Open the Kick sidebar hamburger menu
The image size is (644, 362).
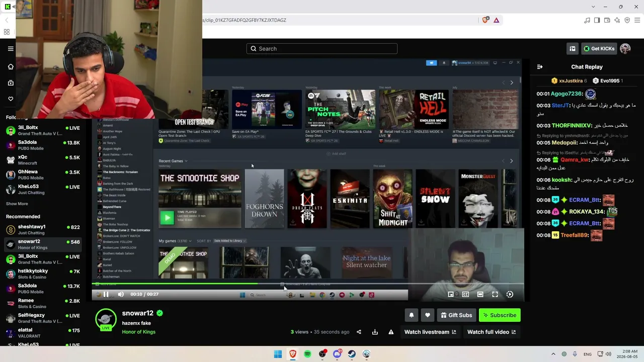point(11,49)
